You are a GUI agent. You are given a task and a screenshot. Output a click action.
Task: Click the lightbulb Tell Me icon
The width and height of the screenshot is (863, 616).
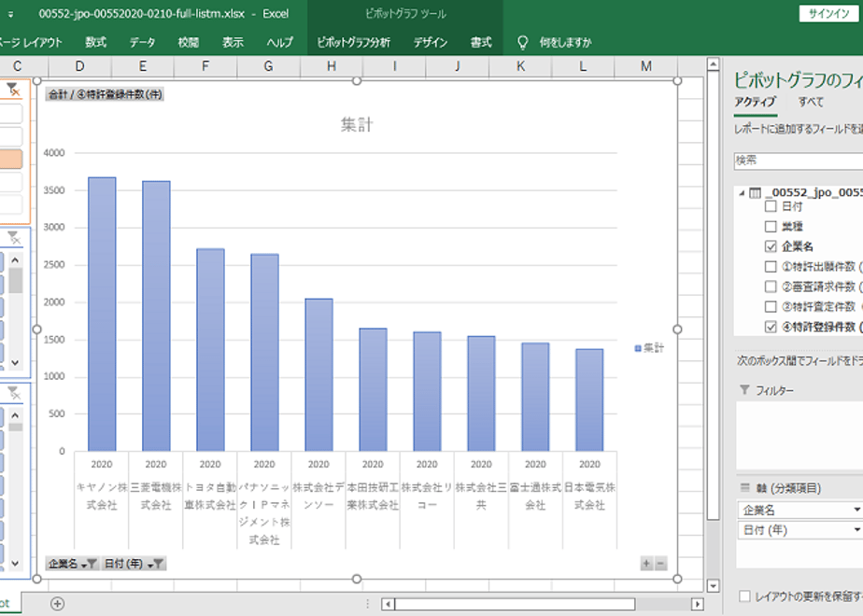(523, 42)
